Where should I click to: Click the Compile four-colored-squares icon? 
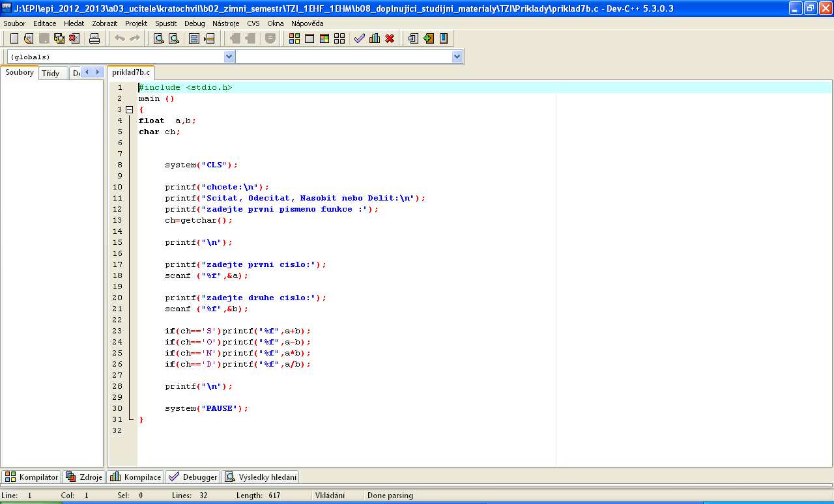(x=295, y=38)
